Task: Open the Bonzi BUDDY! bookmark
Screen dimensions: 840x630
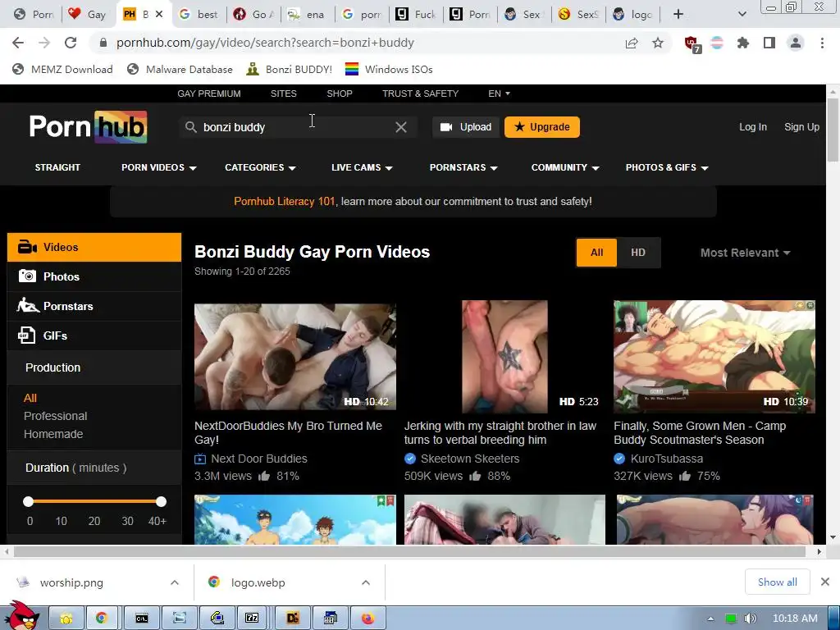Action: coord(289,69)
